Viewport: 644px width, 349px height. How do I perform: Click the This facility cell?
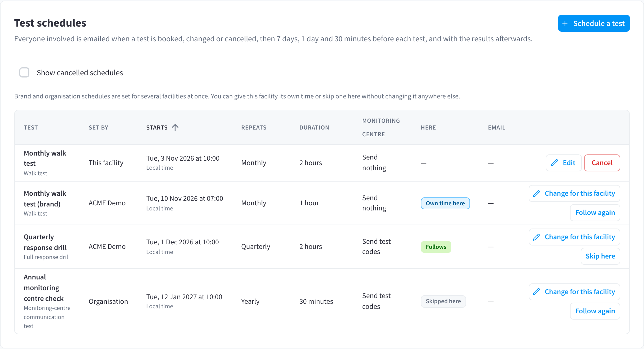tap(106, 163)
